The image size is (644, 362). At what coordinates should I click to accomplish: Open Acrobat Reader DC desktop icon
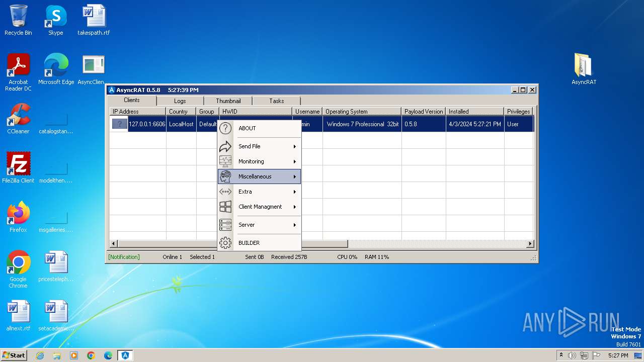(18, 72)
